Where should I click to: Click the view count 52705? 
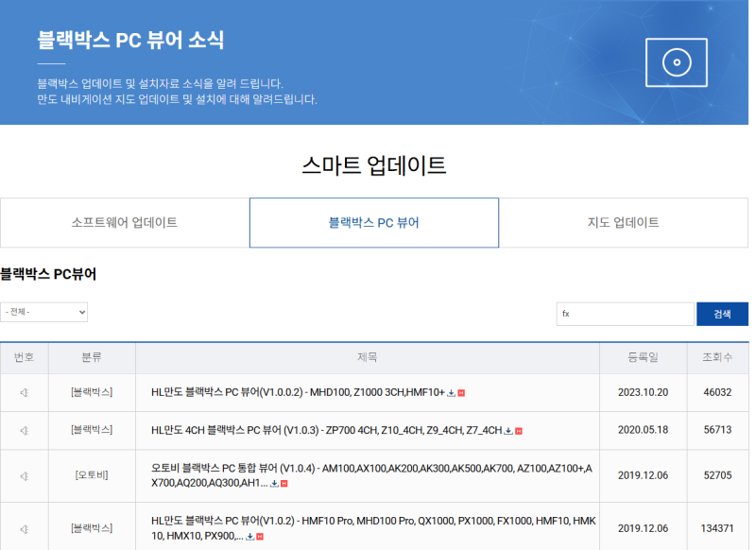tap(717, 475)
